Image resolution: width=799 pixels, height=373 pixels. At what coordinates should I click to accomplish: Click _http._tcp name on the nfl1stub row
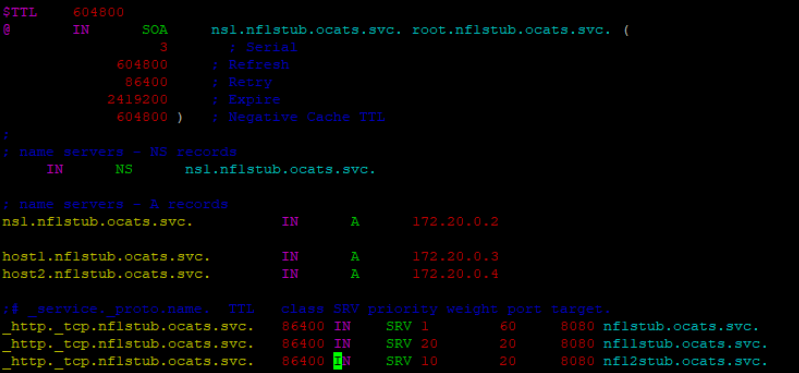pos(128,344)
